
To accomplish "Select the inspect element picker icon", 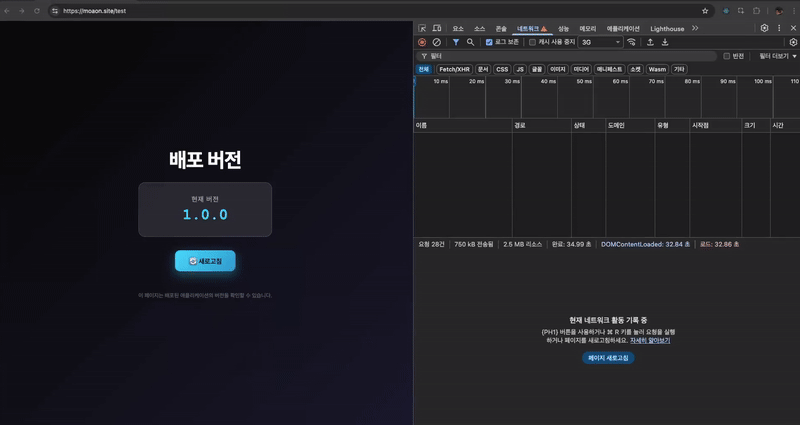I will (x=422, y=28).
